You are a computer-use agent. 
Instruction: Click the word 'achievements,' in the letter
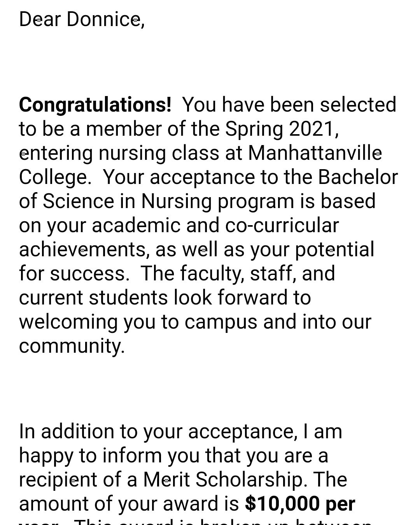(84, 250)
